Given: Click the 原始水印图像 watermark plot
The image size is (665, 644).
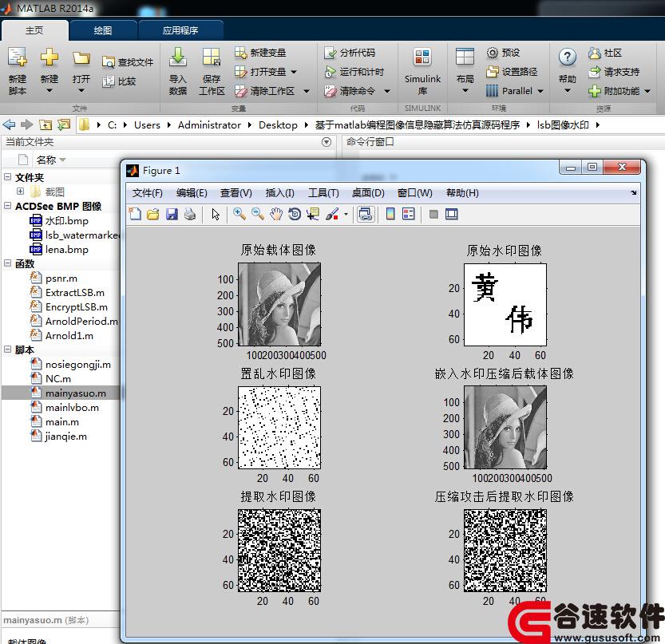Looking at the screenshot, I should point(505,304).
